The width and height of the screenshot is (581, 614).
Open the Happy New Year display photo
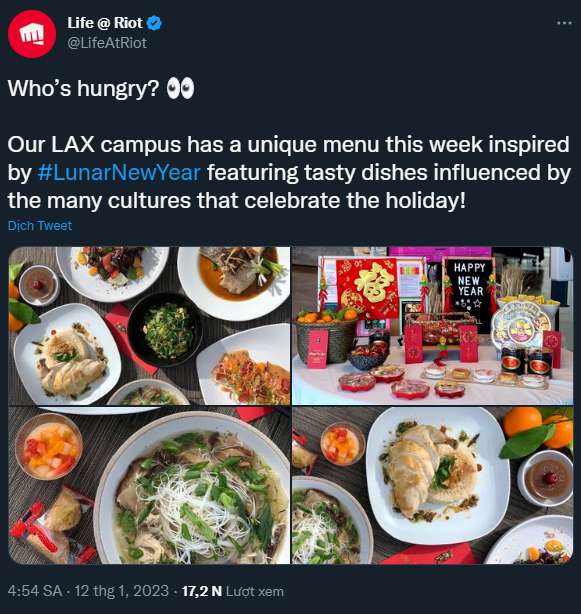[433, 326]
